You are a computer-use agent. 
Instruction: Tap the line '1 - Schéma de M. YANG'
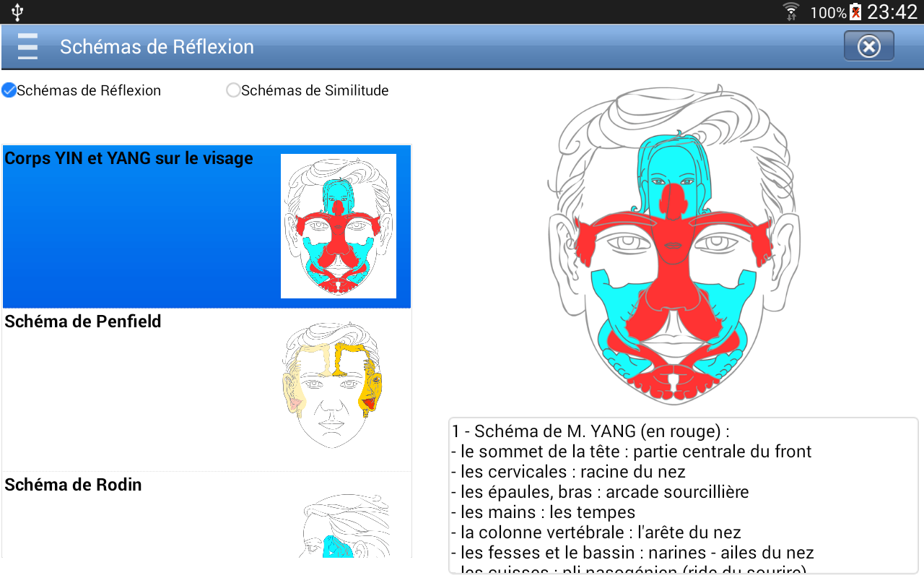590,431
